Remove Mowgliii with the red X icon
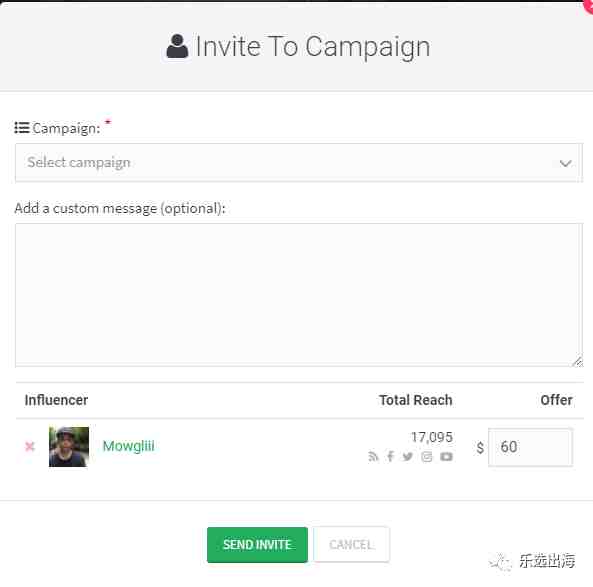This screenshot has height=587, width=593. pos(30,447)
